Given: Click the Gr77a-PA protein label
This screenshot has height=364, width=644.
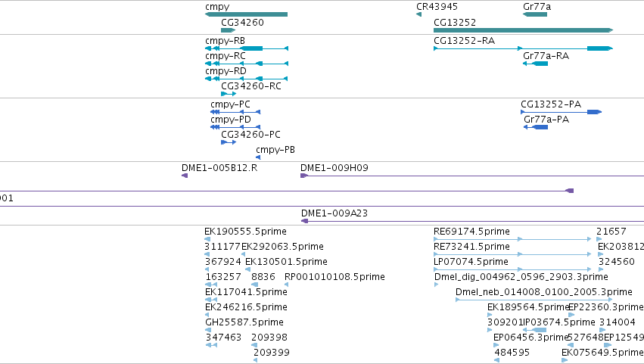Looking at the screenshot, I should tap(546, 120).
